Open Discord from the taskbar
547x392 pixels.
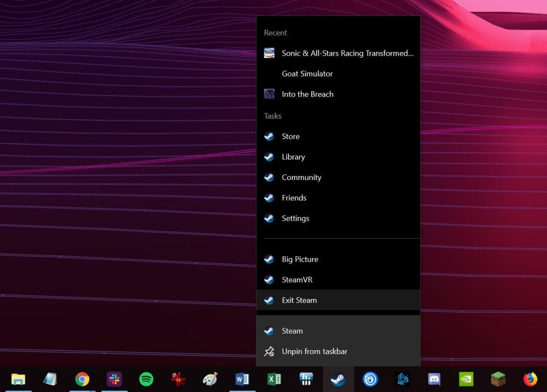pos(434,379)
